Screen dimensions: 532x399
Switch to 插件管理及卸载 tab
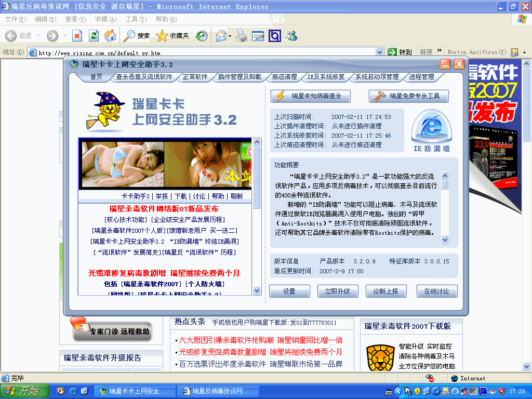(240, 77)
